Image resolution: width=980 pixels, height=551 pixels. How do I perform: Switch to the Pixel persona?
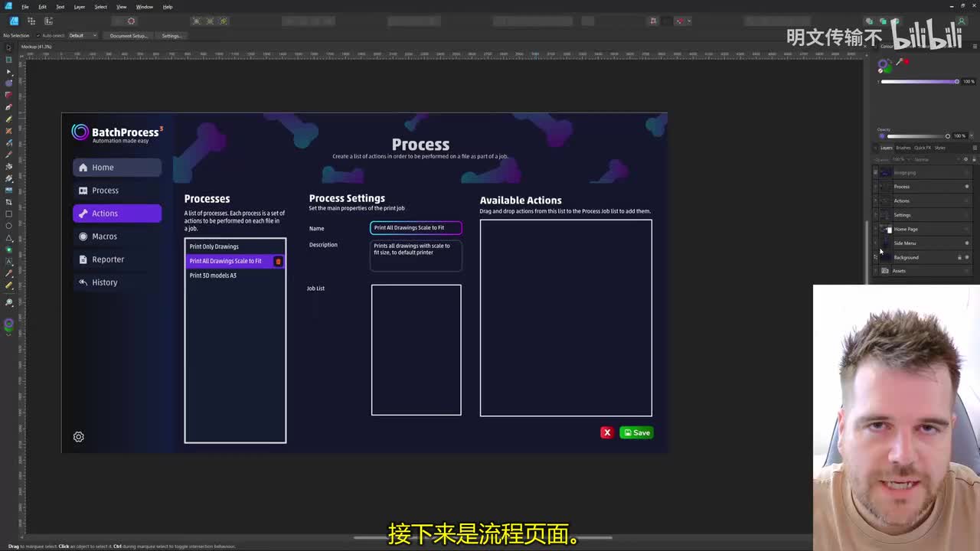(31, 21)
